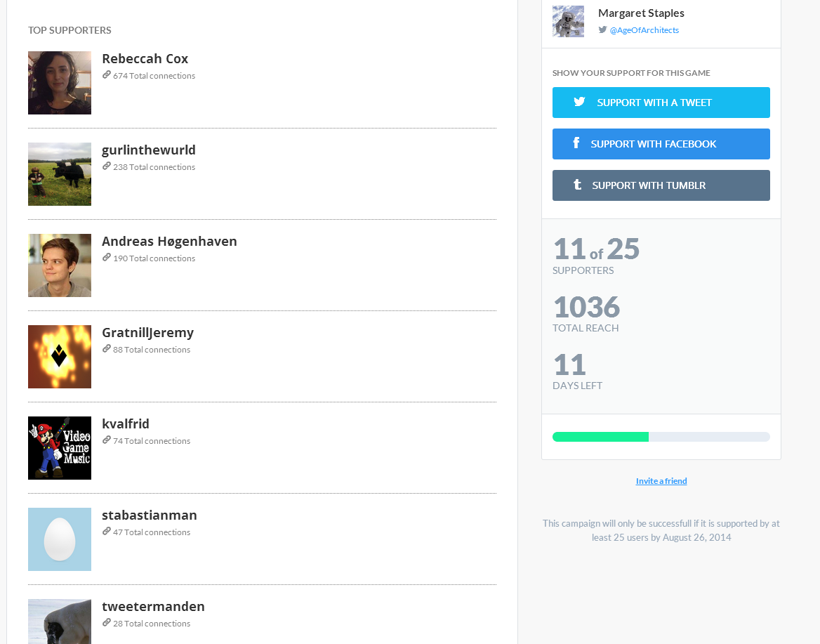
Task: Open the @AgeOfArchitects Twitter profile link
Action: pos(644,29)
